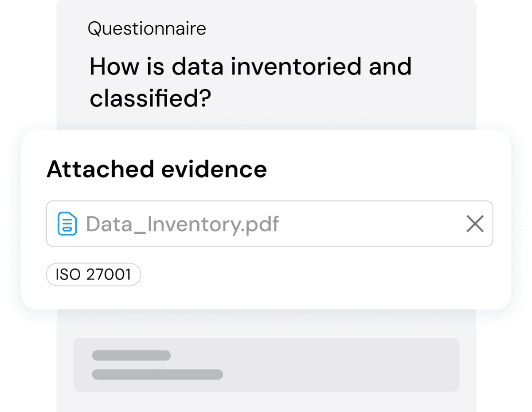This screenshot has height=412, width=532.
Task: Click the Questionnaire label at the top
Action: (x=147, y=29)
